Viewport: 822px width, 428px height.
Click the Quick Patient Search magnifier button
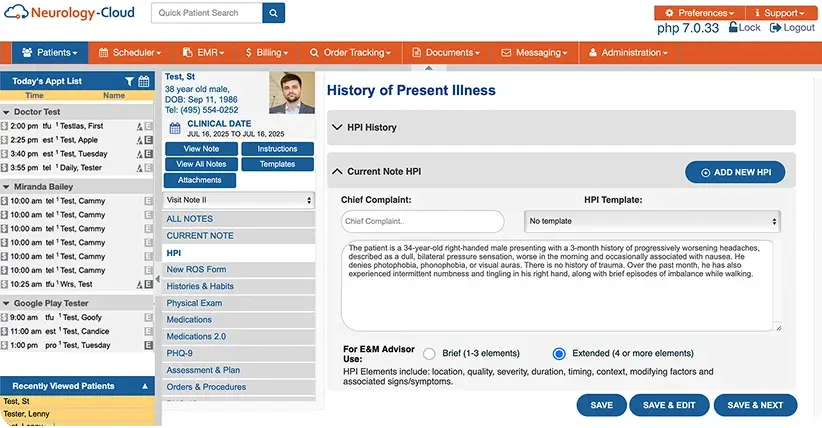[x=273, y=13]
